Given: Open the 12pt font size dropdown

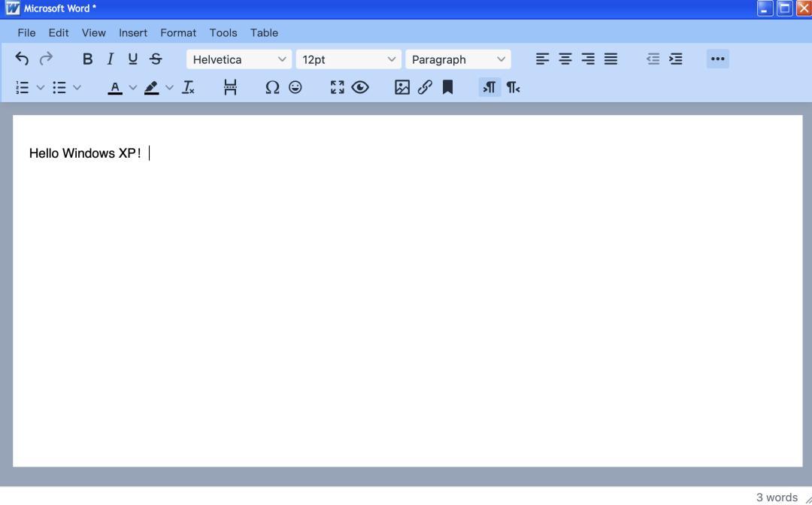Looking at the screenshot, I should click(349, 59).
